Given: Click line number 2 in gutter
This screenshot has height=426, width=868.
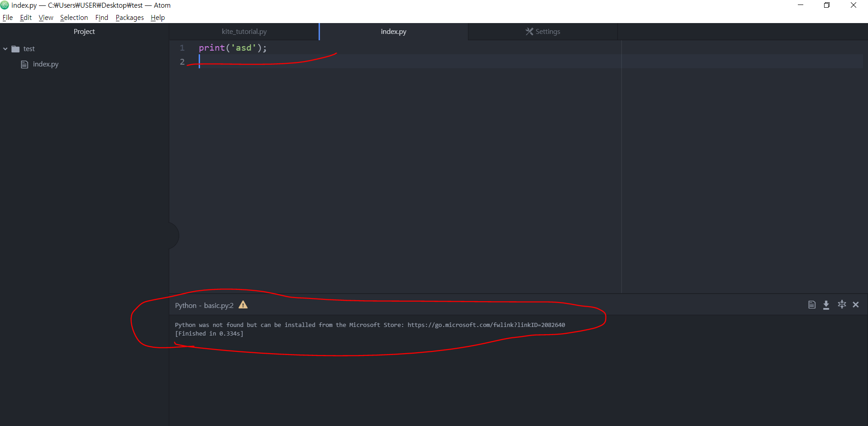Looking at the screenshot, I should click(x=182, y=62).
